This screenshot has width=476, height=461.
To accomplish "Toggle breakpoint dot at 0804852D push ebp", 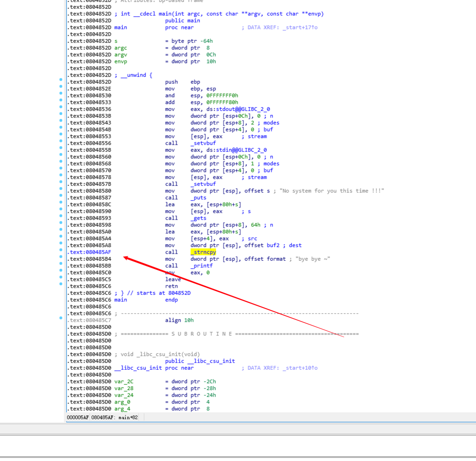I will (x=61, y=79).
